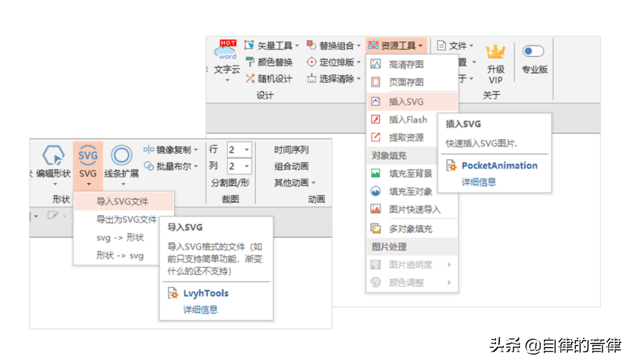Open the 编辑形状 dropdown arrow
The image size is (632, 364).
55,184
